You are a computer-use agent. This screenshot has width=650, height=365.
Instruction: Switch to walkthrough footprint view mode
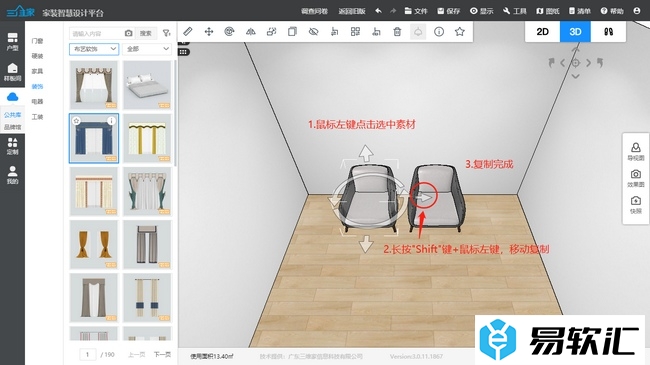tap(608, 32)
